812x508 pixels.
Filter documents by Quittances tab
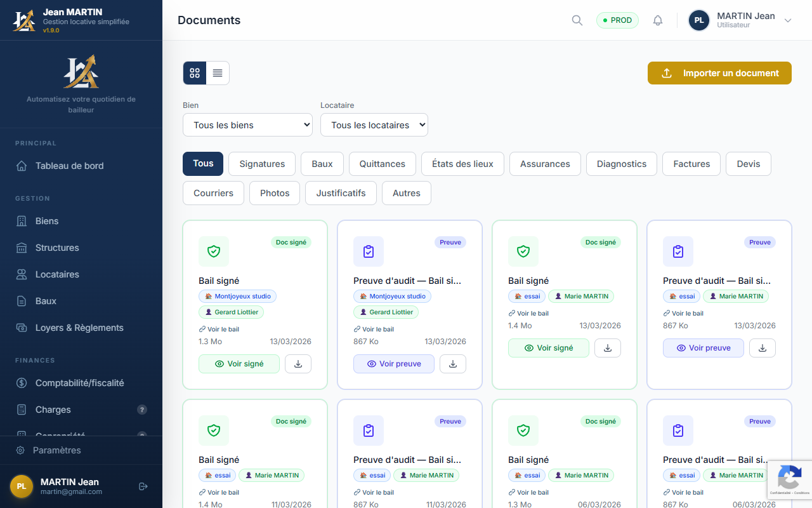tap(383, 164)
